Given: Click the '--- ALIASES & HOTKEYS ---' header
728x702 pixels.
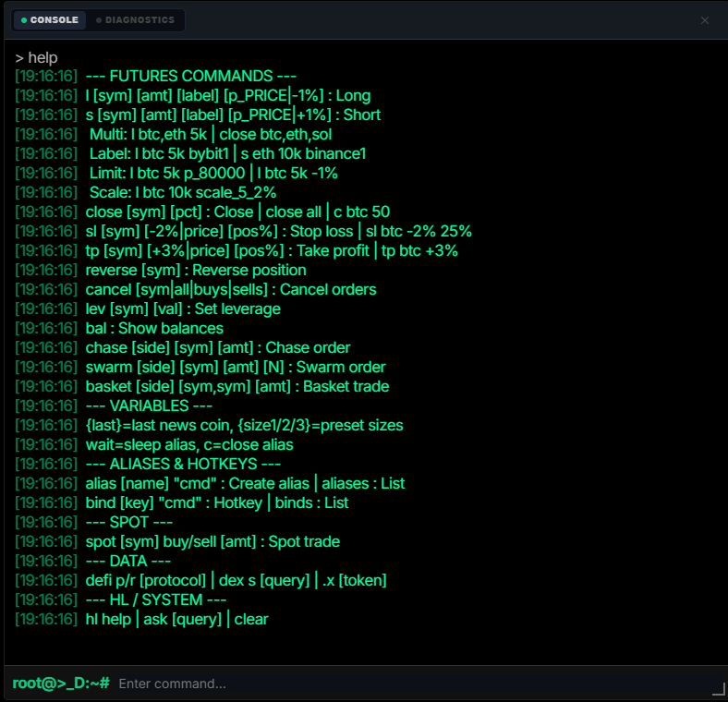Looking at the screenshot, I should (148, 464).
